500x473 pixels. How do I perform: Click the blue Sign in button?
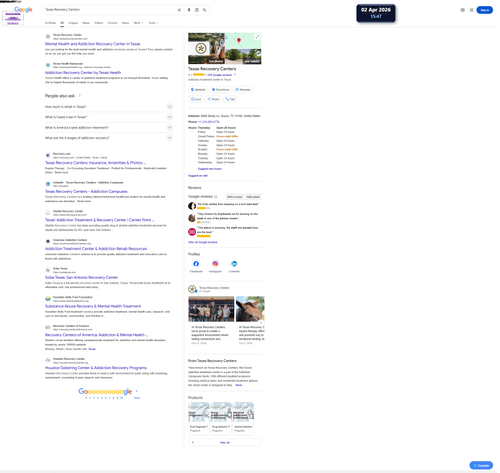click(x=484, y=10)
